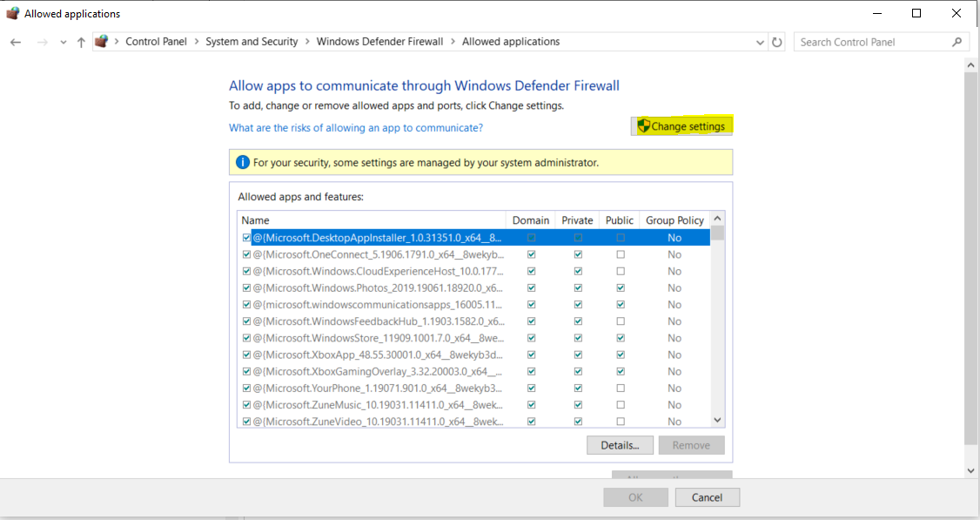Toggle the DesktopAppInstaller name checkbox
This screenshot has width=980, height=520.
[246, 238]
